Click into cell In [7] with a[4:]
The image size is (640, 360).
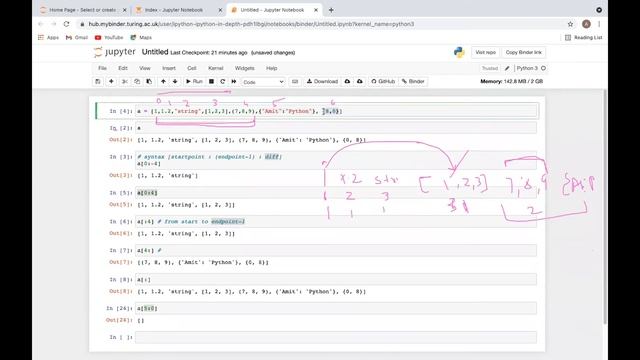point(336,250)
